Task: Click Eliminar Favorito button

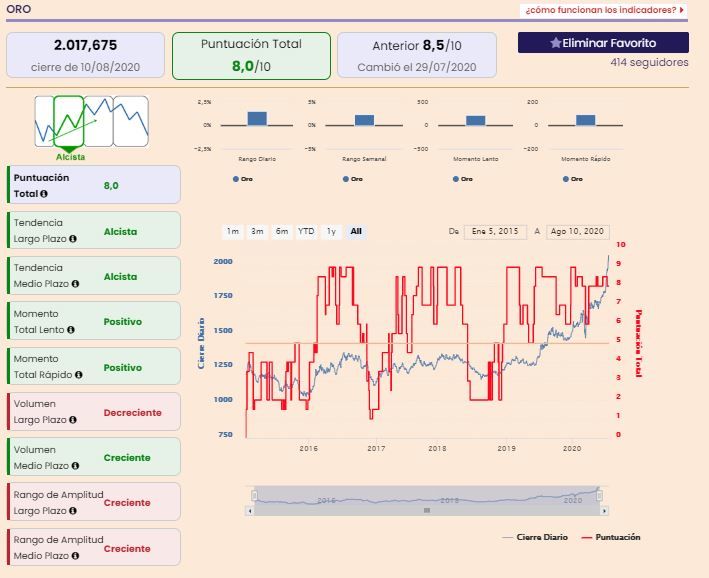Action: [x=603, y=43]
